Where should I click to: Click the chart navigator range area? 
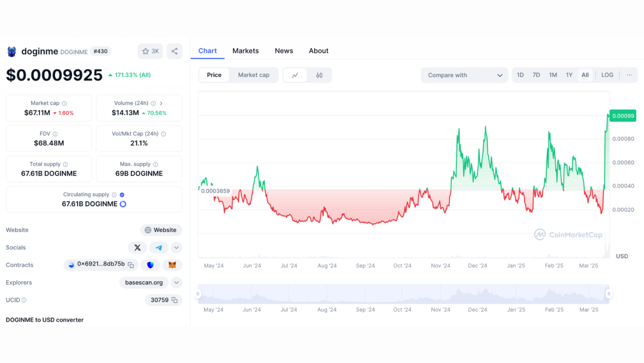click(x=404, y=294)
